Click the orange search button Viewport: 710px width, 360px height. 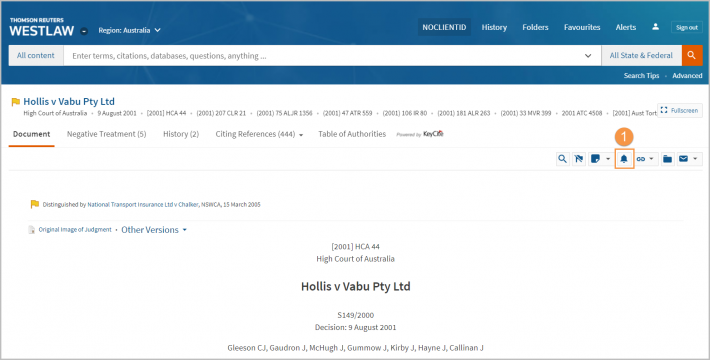[x=691, y=55]
